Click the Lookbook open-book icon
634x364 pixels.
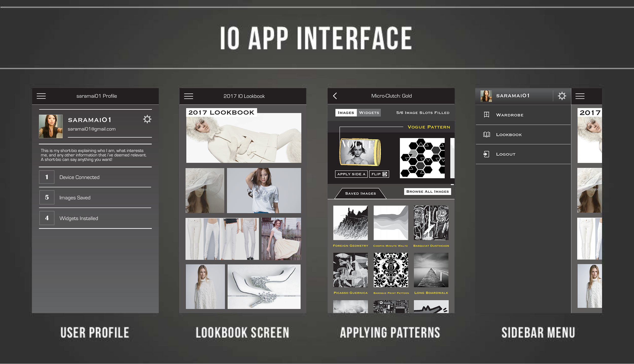pos(486,135)
